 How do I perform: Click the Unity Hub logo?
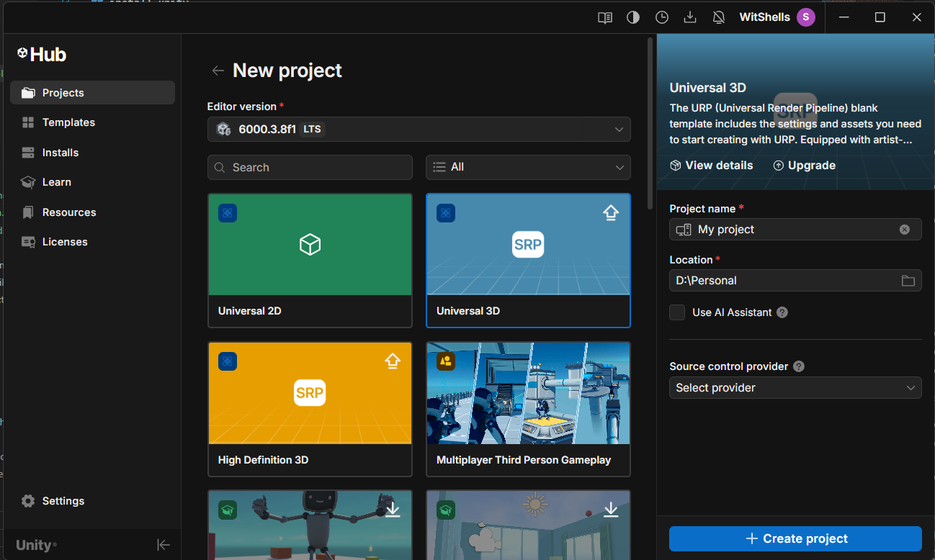click(42, 55)
